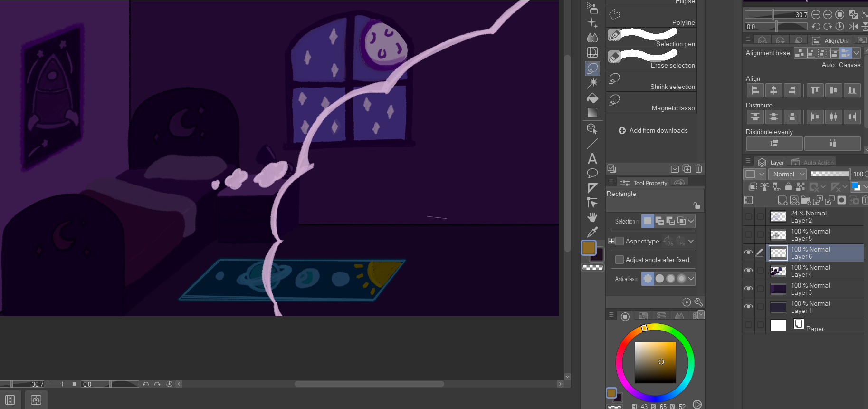Screen dimensions: 868x409
Task: Hide Layer 6 with its eye icon
Action: point(748,253)
